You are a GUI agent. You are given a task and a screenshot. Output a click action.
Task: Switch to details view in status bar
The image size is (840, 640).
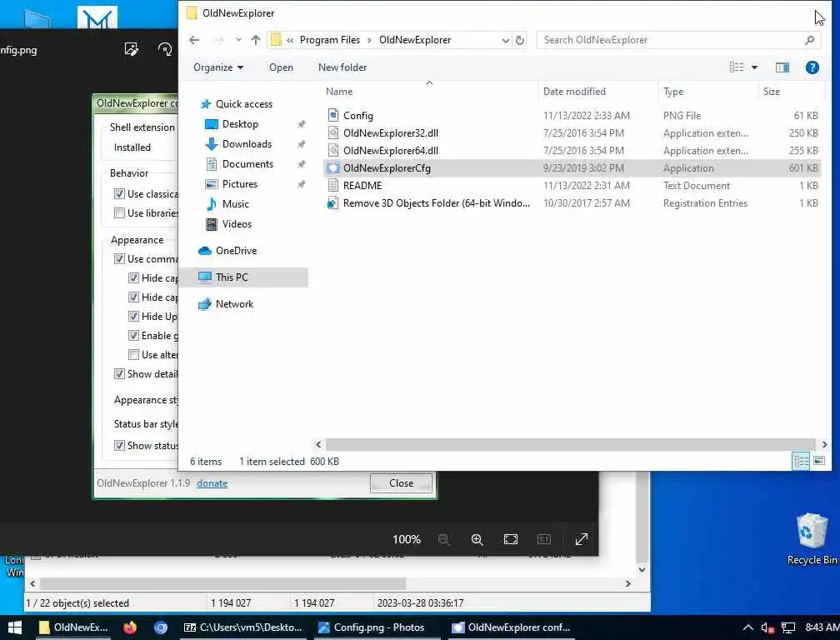pyautogui.click(x=801, y=461)
